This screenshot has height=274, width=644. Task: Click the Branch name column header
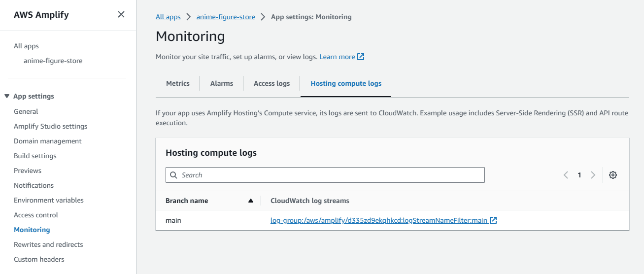click(x=187, y=201)
